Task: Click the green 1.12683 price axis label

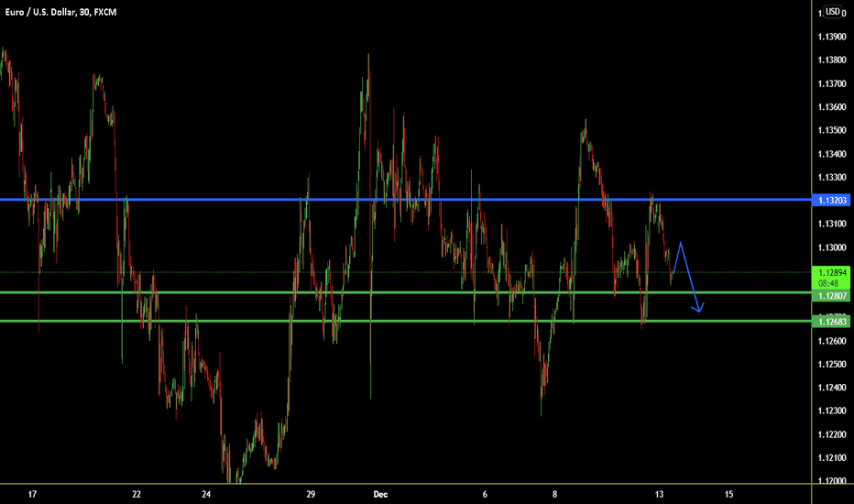Action: pos(830,322)
